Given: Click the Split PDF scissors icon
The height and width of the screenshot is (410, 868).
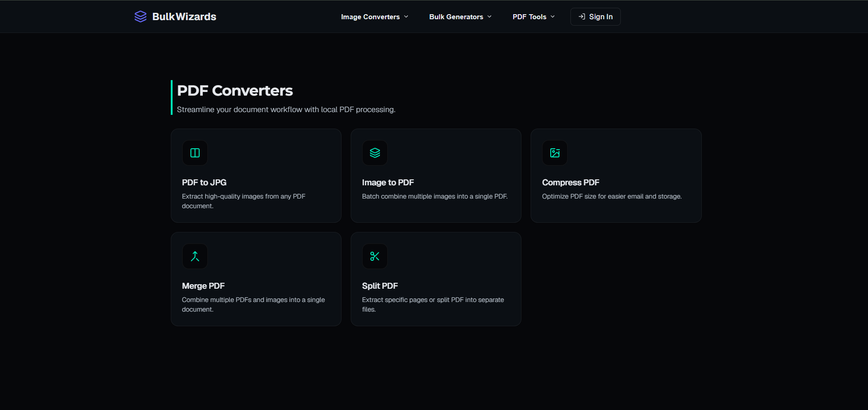Looking at the screenshot, I should click(x=375, y=256).
